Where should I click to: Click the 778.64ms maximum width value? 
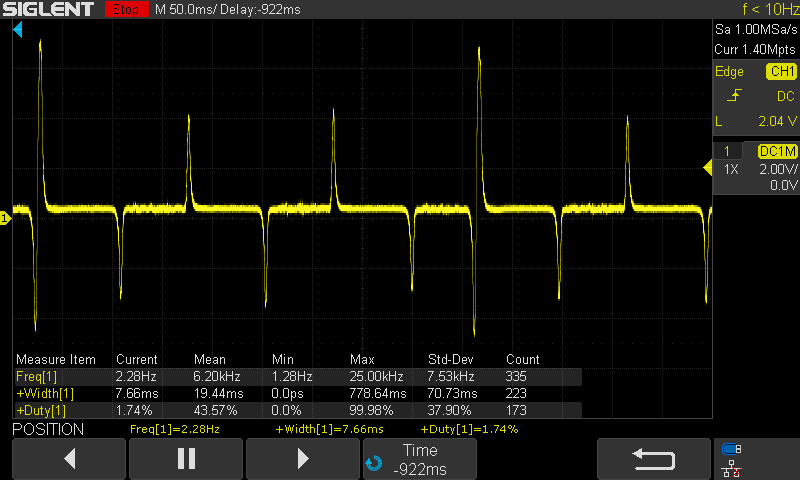click(378, 394)
